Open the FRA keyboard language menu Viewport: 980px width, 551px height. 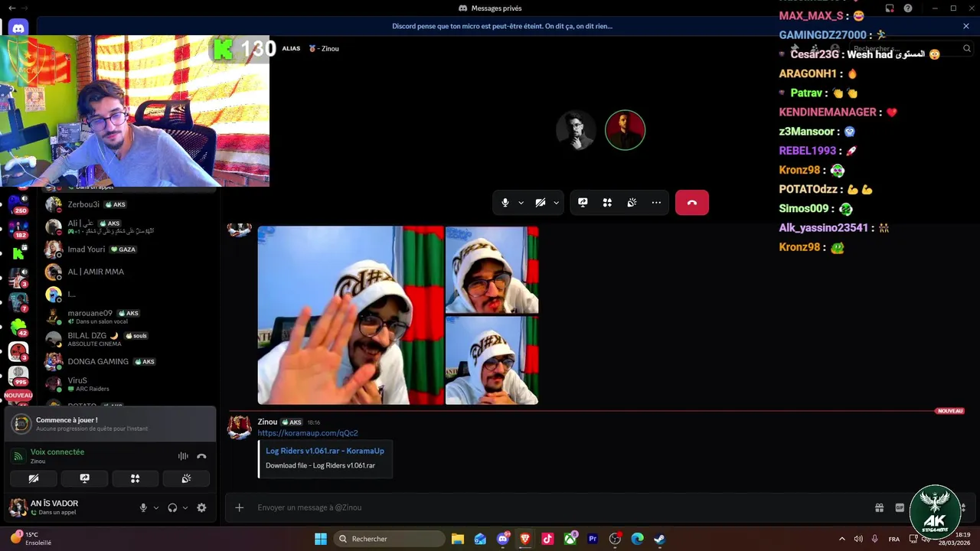click(x=894, y=539)
